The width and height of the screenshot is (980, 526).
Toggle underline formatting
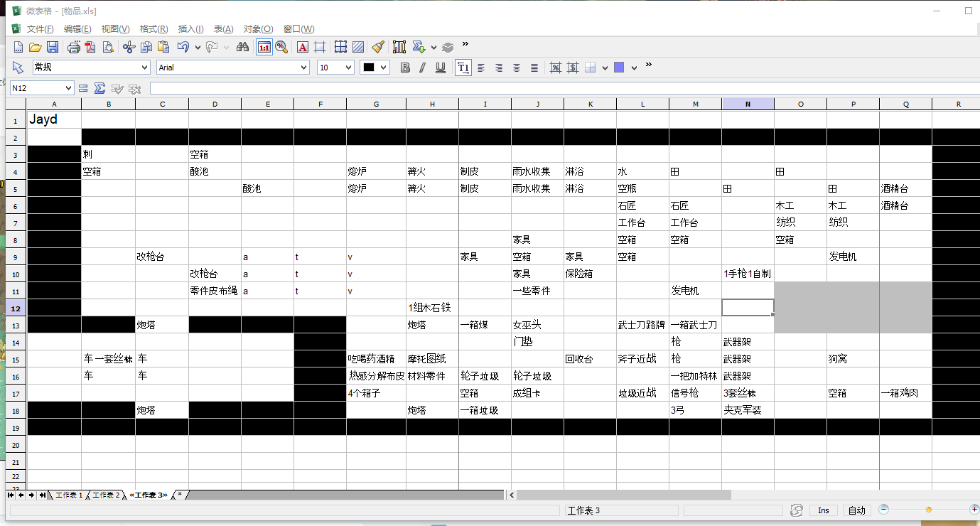pos(441,68)
